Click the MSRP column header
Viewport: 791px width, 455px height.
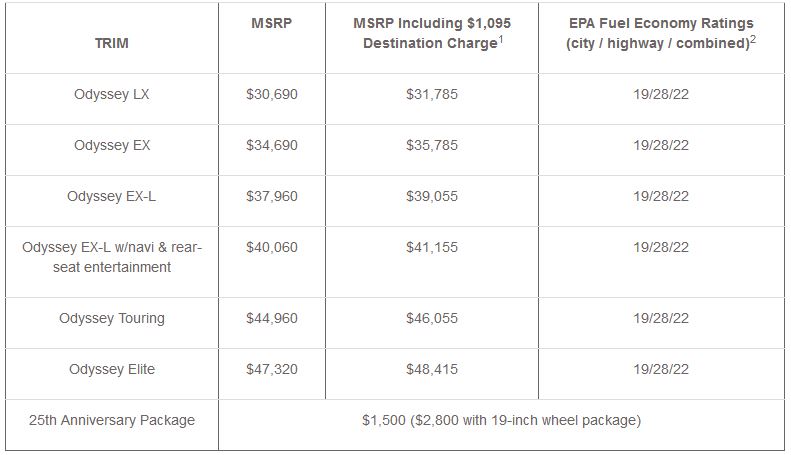(x=272, y=23)
